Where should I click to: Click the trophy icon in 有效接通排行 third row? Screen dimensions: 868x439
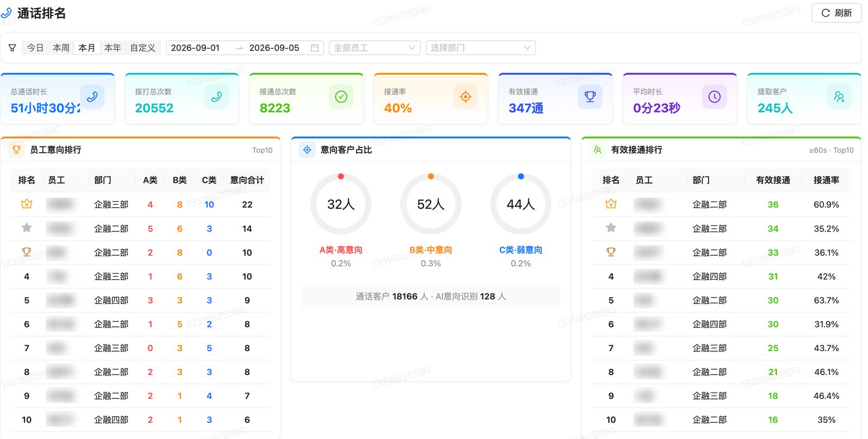pos(611,251)
